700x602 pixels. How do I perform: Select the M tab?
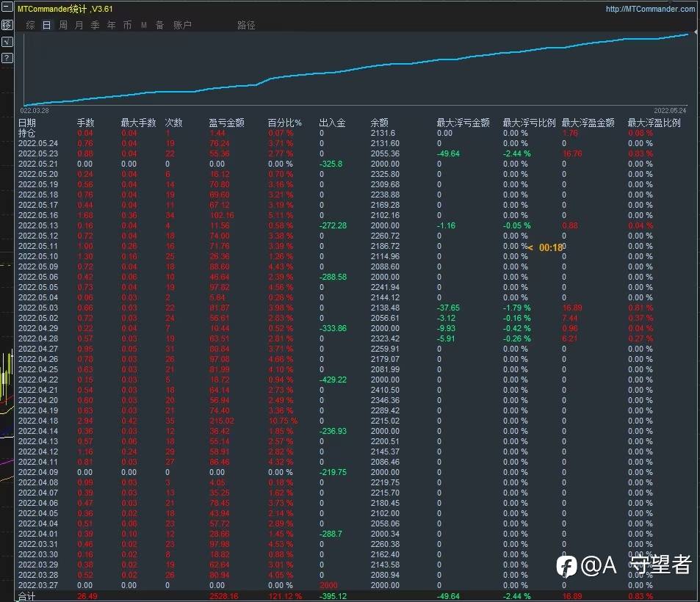pos(144,26)
